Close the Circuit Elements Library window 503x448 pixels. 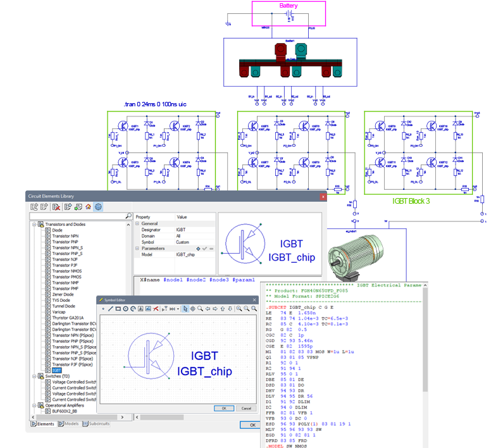point(323,196)
